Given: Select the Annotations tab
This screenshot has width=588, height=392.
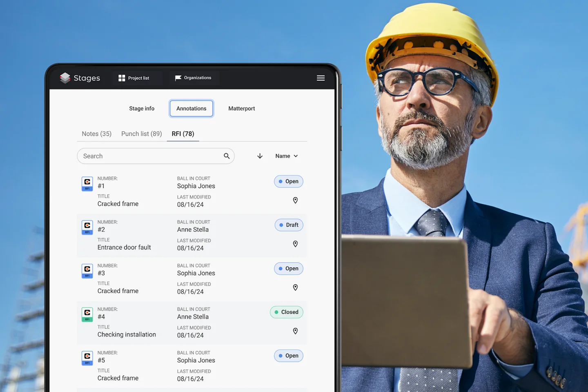Looking at the screenshot, I should pyautogui.click(x=192, y=109).
